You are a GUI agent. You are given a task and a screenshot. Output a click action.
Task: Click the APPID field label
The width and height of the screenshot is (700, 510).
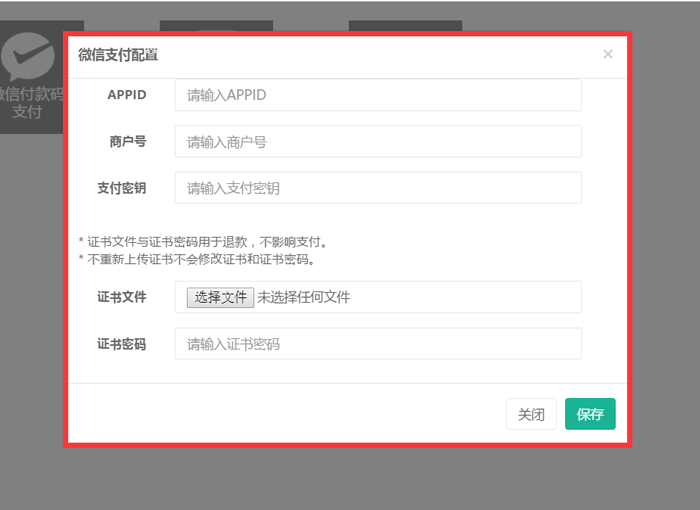tap(127, 95)
